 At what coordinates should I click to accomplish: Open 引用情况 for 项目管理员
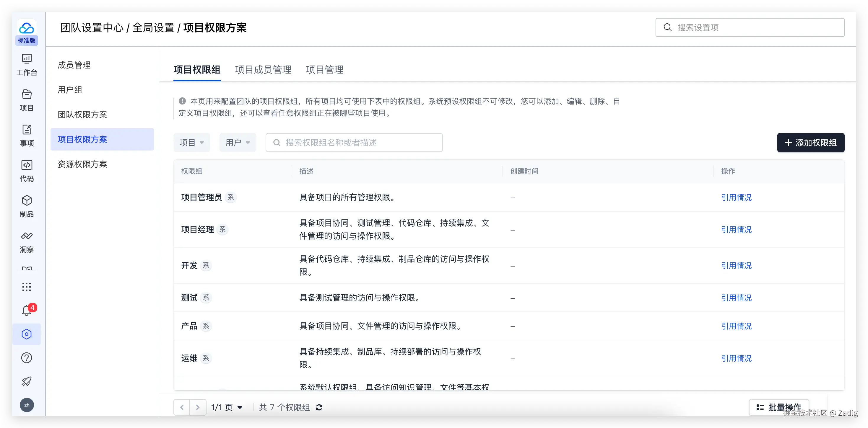736,197
